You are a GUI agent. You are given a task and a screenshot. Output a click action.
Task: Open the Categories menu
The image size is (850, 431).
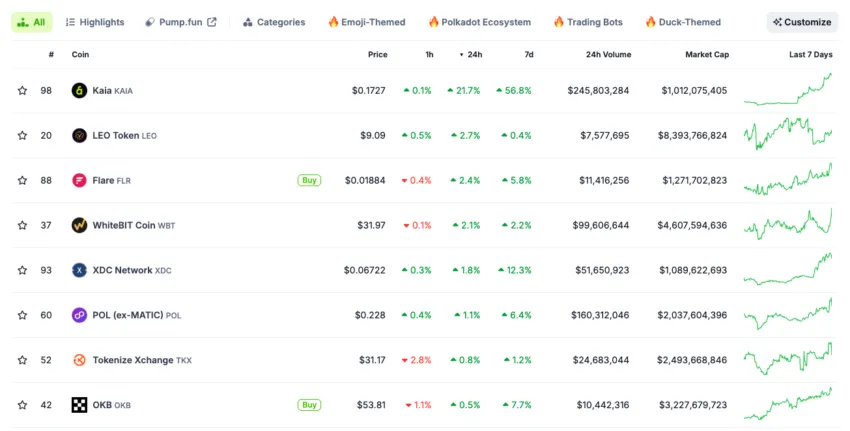click(274, 22)
